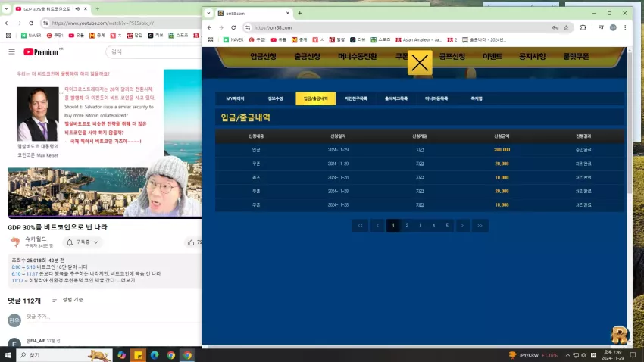Select pagination page 5
This screenshot has width=644, height=362.
point(447,226)
